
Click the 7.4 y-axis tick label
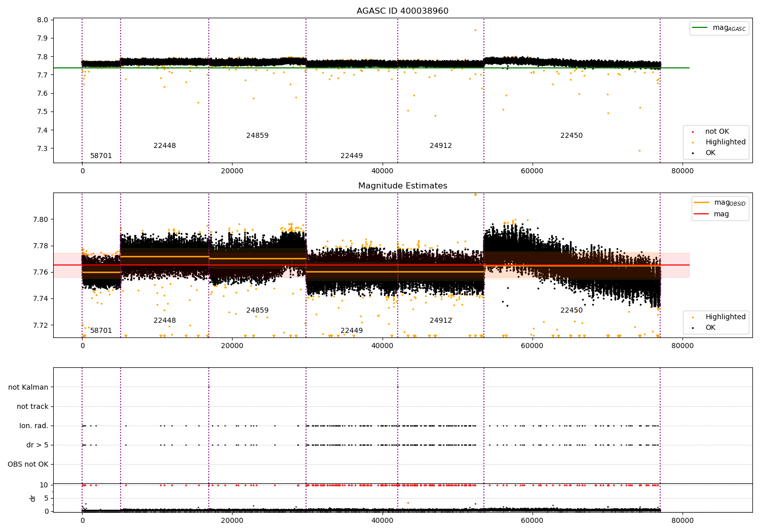[43, 130]
